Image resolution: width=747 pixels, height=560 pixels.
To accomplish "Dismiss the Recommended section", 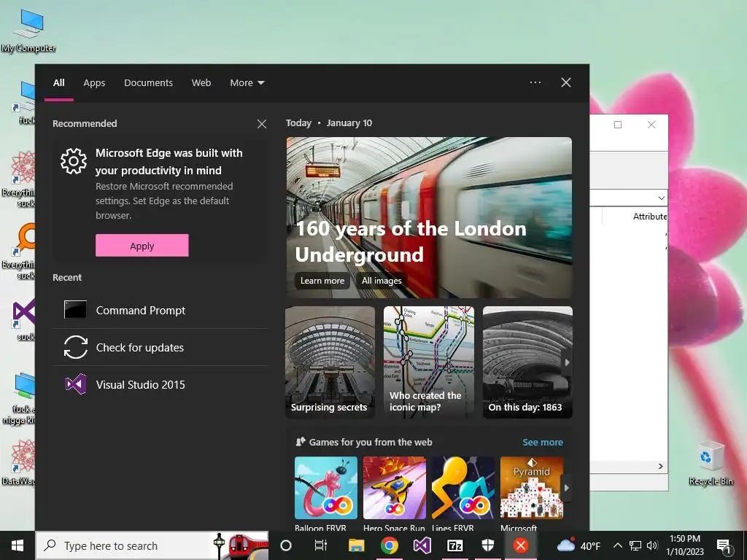I will (x=262, y=124).
